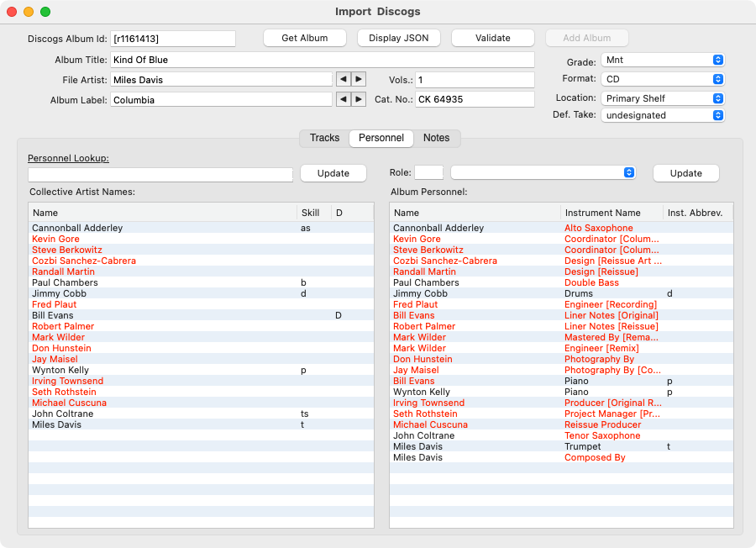This screenshot has width=756, height=548.
Task: Click the Album Label field
Action: (222, 100)
